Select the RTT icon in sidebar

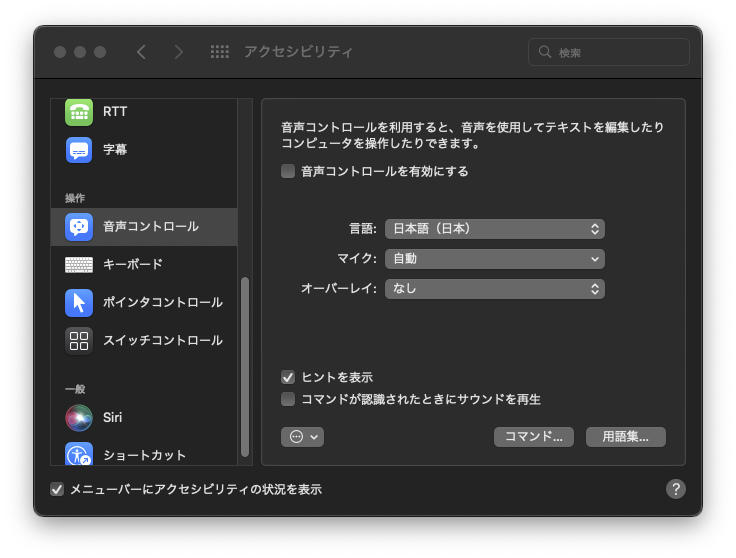click(79, 112)
